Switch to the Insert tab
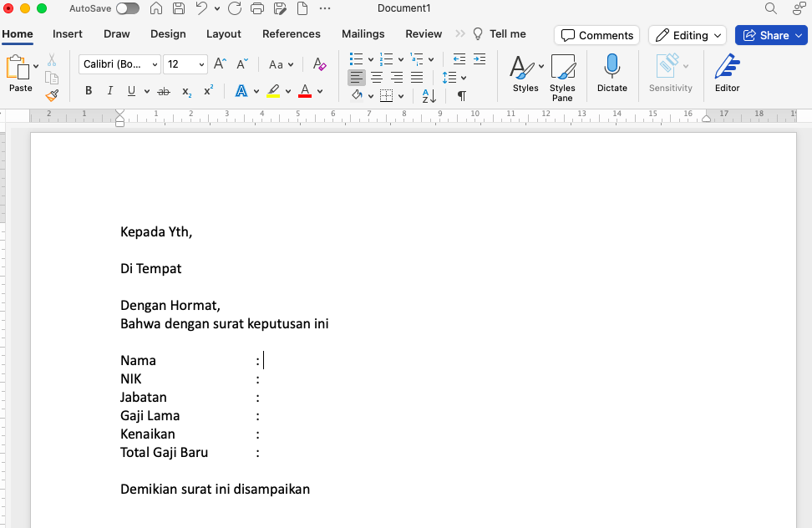Image resolution: width=812 pixels, height=528 pixels. (x=68, y=34)
